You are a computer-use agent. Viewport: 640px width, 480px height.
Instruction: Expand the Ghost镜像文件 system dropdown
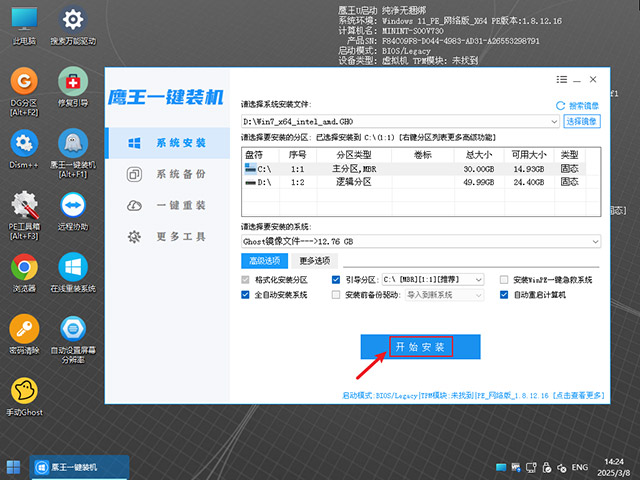click(x=596, y=242)
